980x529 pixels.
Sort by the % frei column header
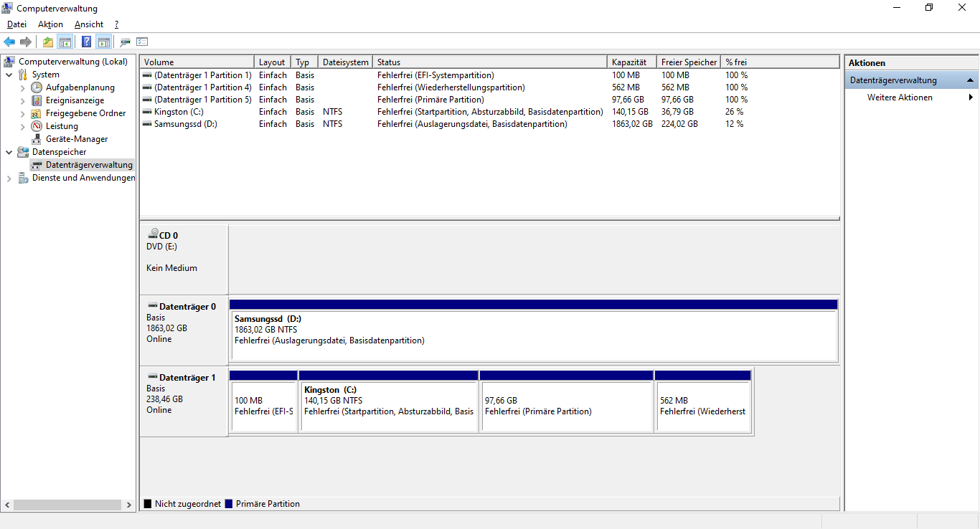780,62
